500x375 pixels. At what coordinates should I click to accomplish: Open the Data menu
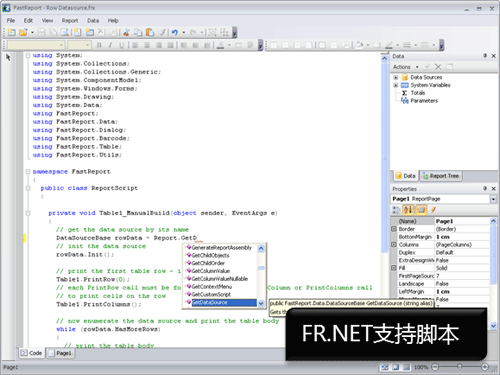[93, 21]
